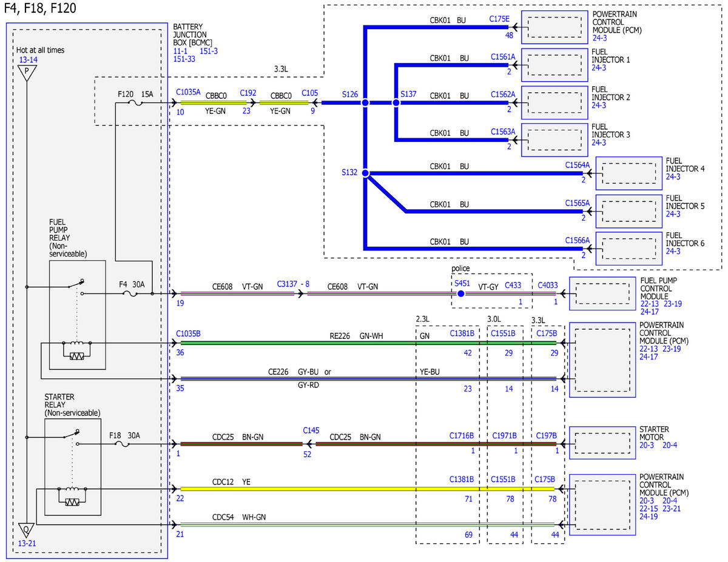Click the Fuel Pump Relay switch symbol
This screenshot has height=562, width=728.
tap(75, 284)
